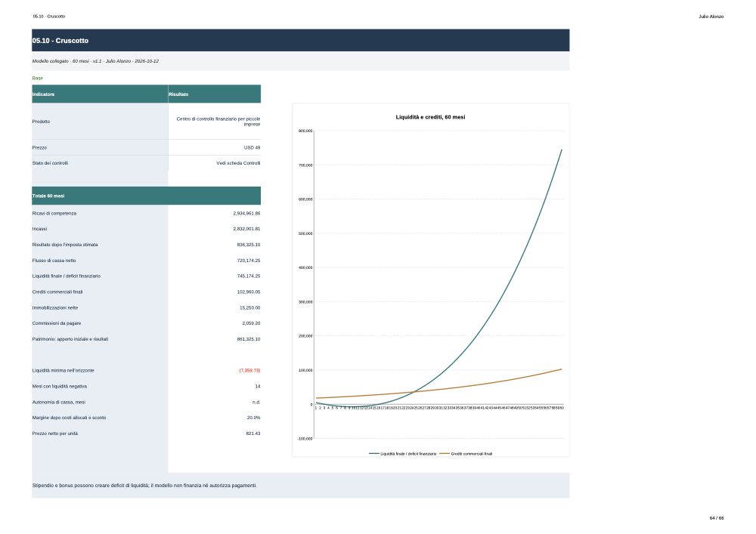Click the dark banner title '05.10 - Cruscotto'

[60, 41]
